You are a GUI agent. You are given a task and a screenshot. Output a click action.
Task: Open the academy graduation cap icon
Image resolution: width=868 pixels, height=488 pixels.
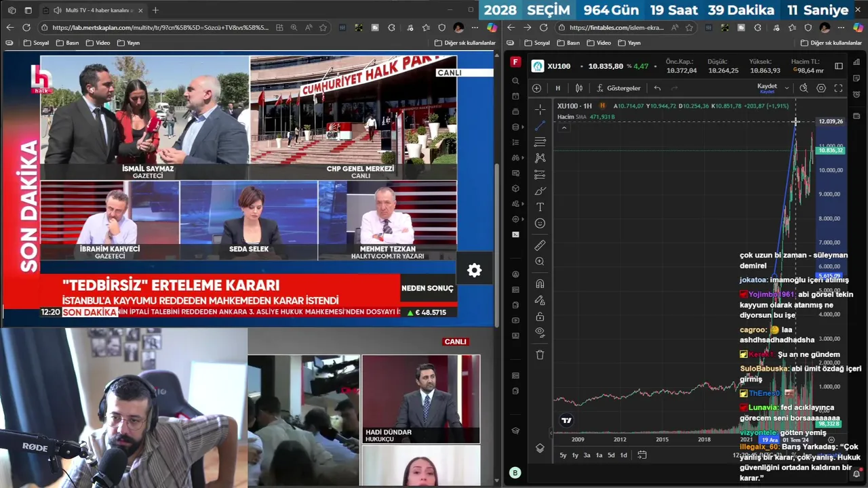515,430
